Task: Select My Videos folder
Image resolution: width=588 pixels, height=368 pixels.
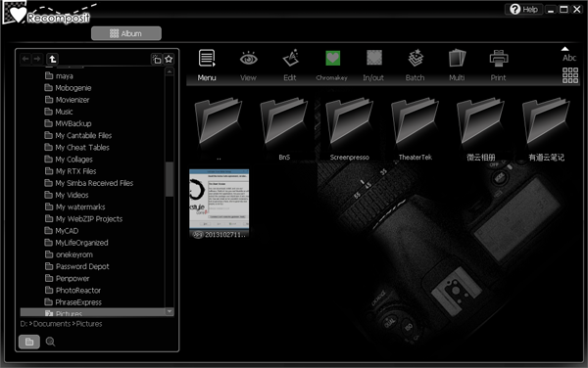Action: tap(67, 195)
